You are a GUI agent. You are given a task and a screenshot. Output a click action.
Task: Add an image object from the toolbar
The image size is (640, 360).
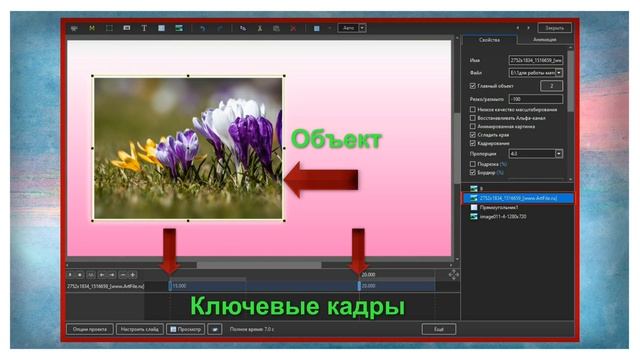pos(179,28)
